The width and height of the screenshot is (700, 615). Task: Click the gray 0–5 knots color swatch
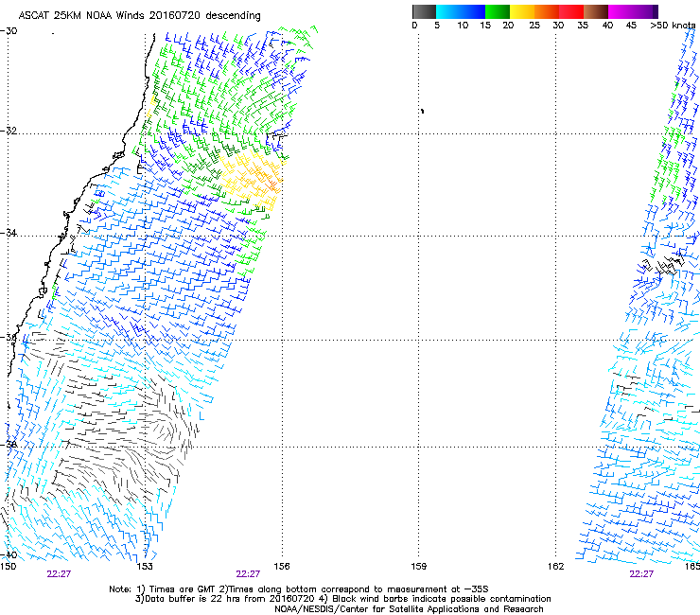(x=424, y=11)
